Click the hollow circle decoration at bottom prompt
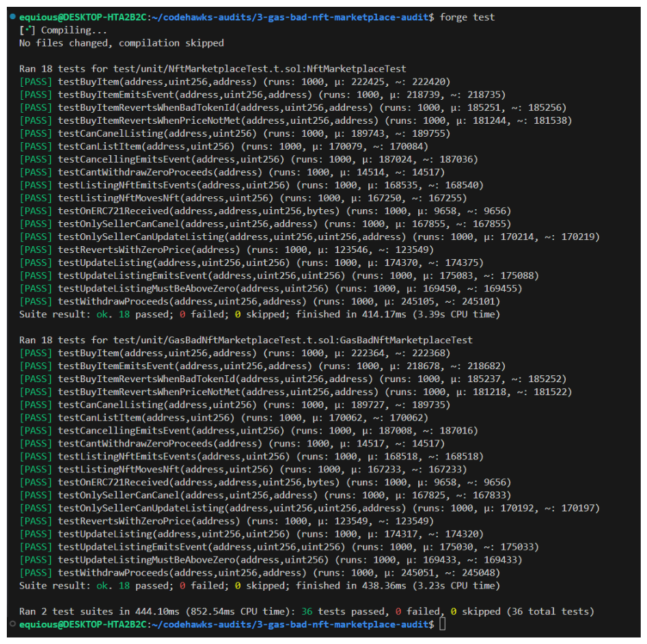The image size is (647, 644). tap(13, 625)
